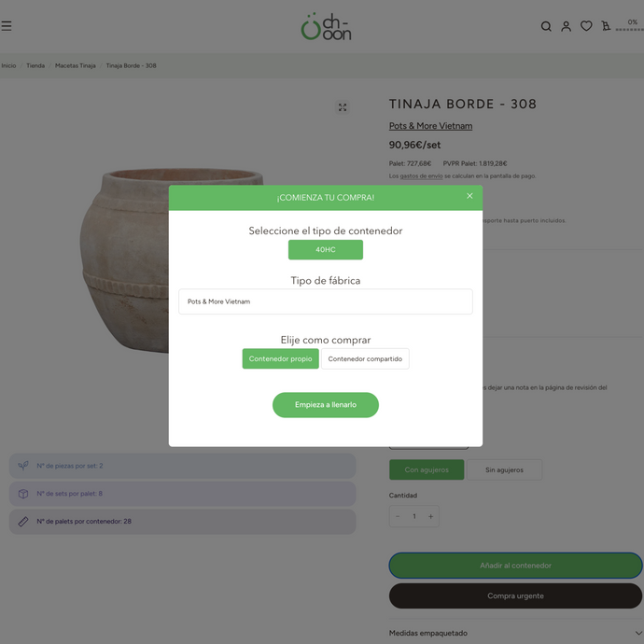Click the search magnifier icon
This screenshot has width=644, height=644.
point(546,26)
